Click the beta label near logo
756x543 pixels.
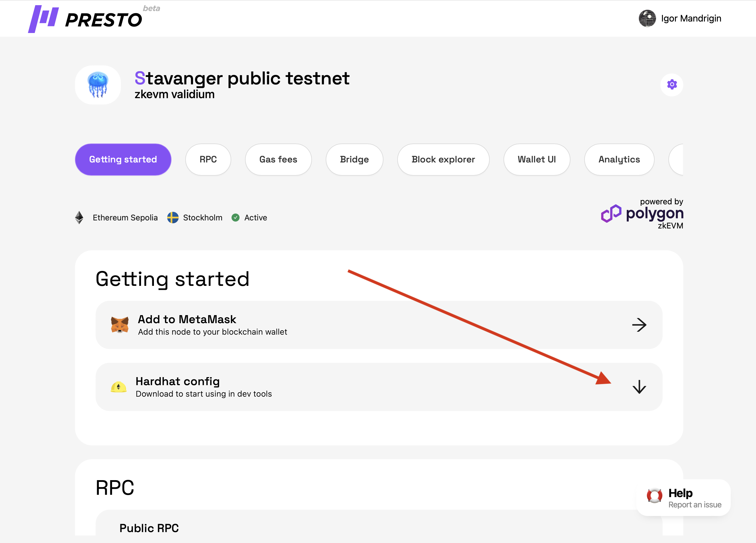(x=151, y=8)
